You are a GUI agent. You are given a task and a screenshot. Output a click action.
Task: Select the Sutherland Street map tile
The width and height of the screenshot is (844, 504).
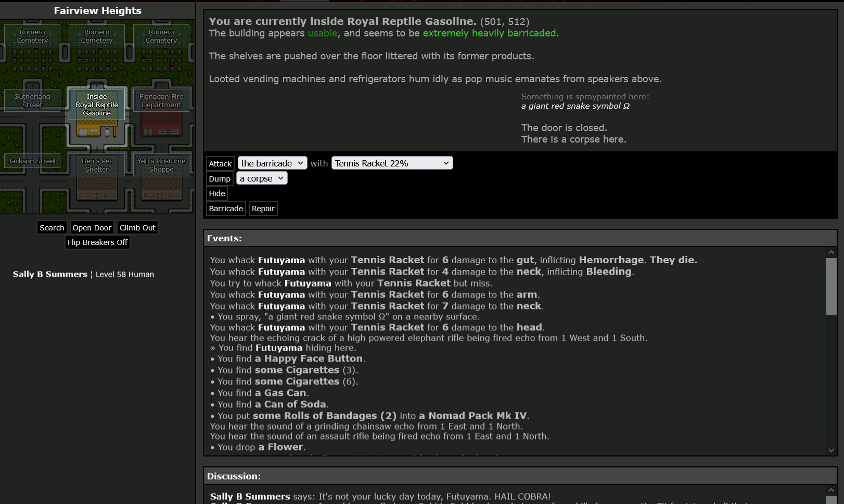coord(32,100)
